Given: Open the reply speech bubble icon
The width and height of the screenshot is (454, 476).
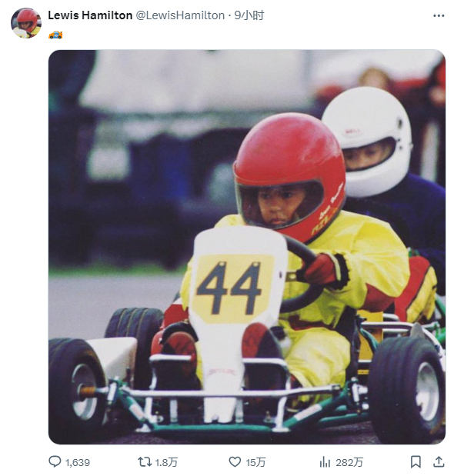Looking at the screenshot, I should tap(55, 461).
